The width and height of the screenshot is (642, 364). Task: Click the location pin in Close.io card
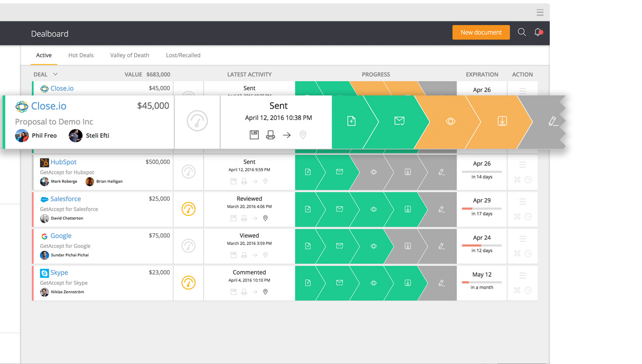[303, 135]
